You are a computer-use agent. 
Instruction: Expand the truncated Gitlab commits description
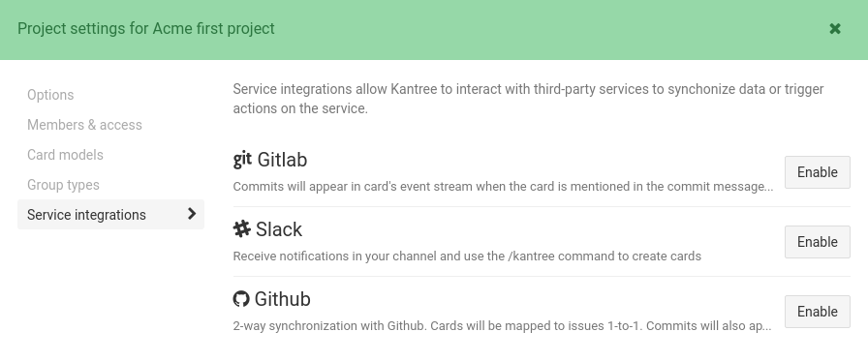tap(503, 187)
